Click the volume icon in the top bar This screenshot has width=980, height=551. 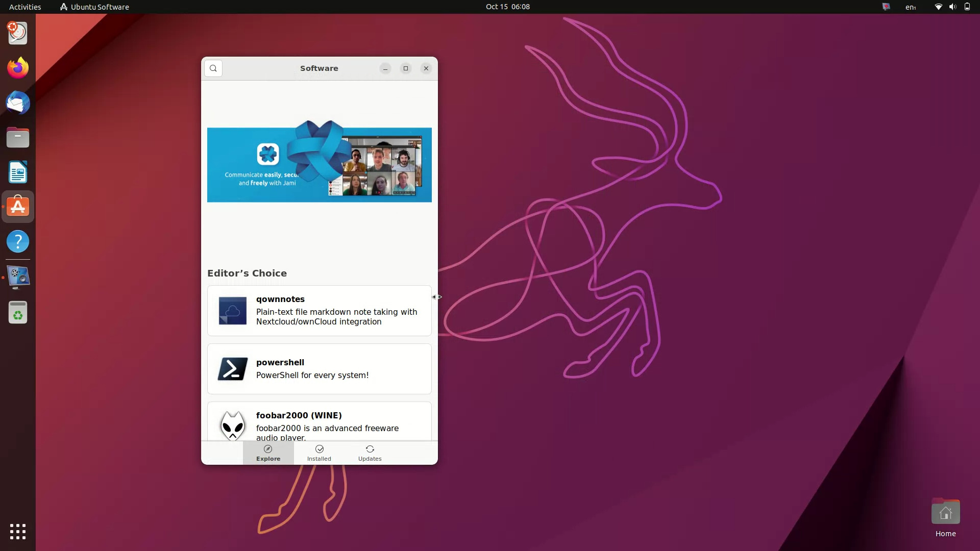952,7
